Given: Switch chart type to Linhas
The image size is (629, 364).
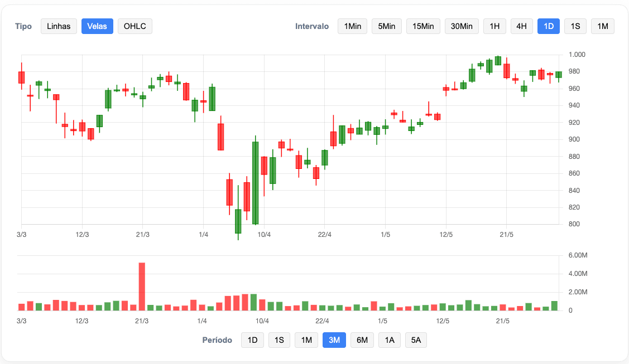Looking at the screenshot, I should click(x=59, y=26).
